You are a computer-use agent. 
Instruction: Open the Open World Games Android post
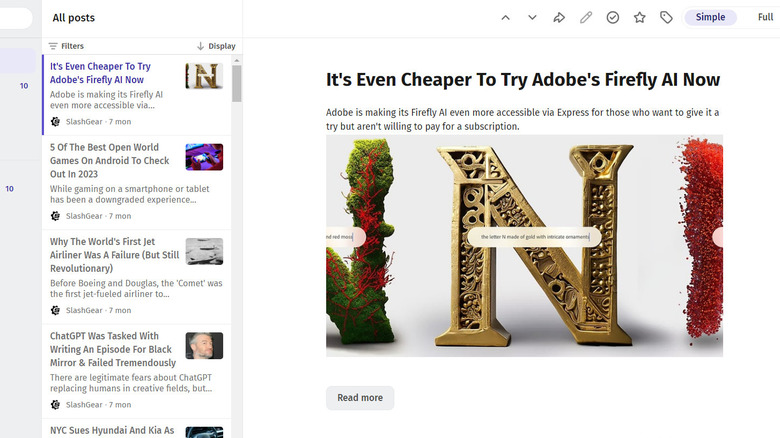(110, 160)
